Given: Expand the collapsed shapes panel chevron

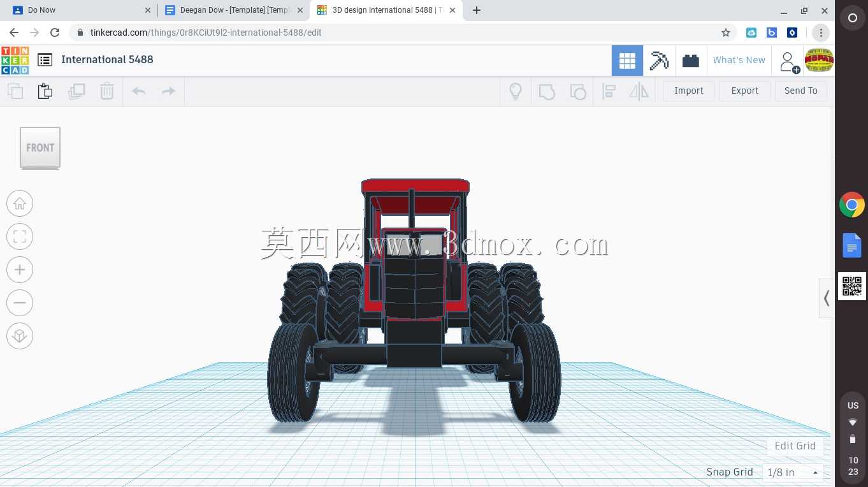Looking at the screenshot, I should point(826,298).
